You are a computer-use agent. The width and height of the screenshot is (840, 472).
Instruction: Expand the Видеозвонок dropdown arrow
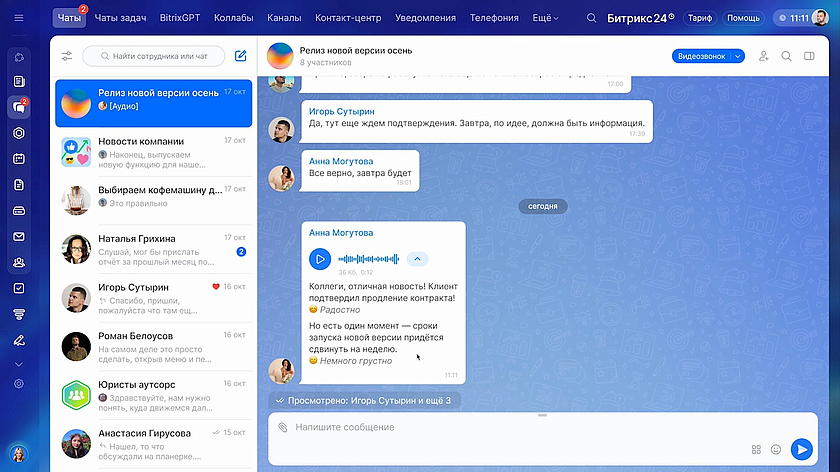pos(738,56)
